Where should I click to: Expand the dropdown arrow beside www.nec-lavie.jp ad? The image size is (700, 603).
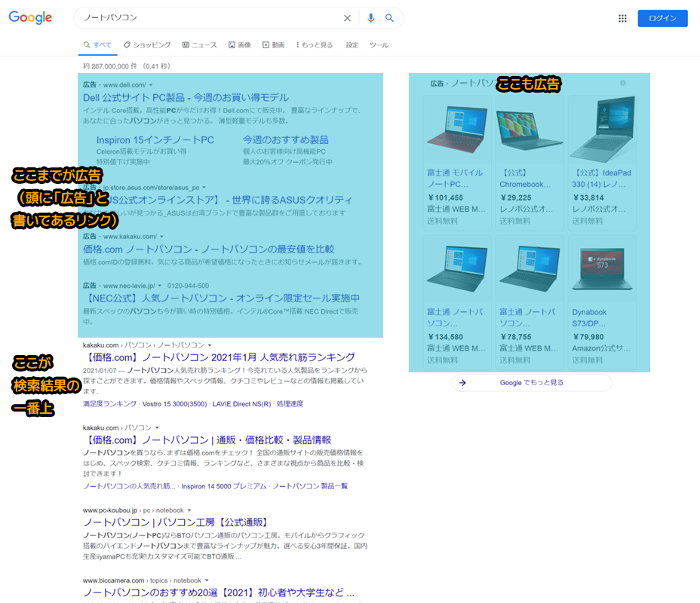click(x=160, y=286)
